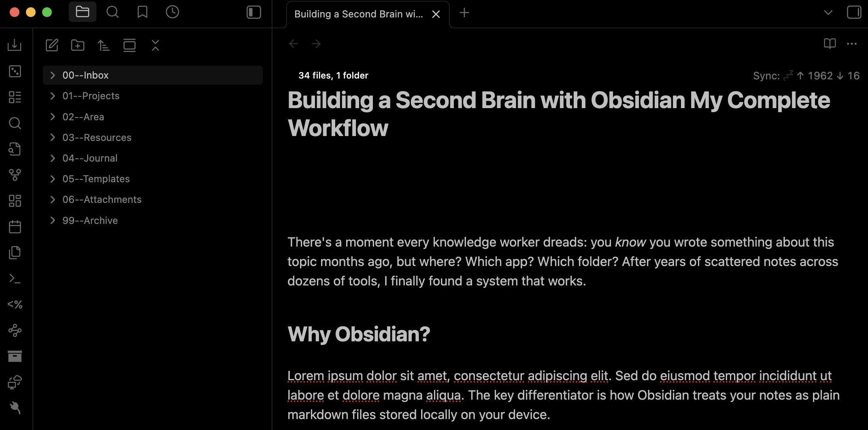Switch to the search tab in sidebar
The height and width of the screenshot is (430, 868).
[113, 12]
